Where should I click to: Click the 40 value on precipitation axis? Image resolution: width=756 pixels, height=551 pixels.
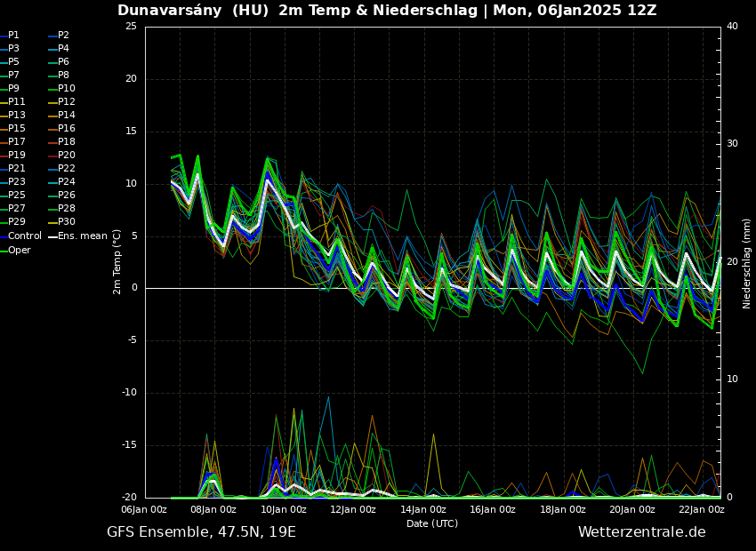pyautogui.click(x=732, y=27)
